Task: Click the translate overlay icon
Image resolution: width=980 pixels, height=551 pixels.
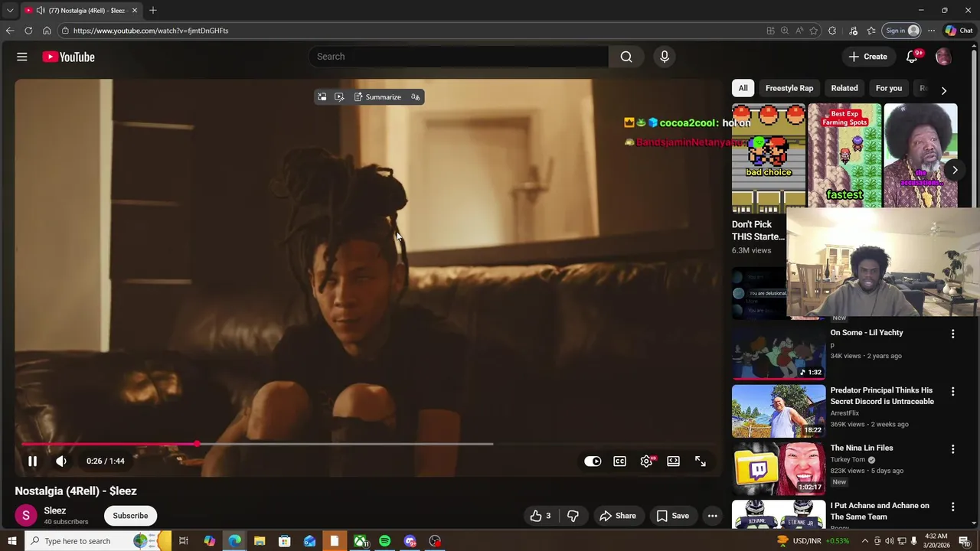Action: (416, 97)
